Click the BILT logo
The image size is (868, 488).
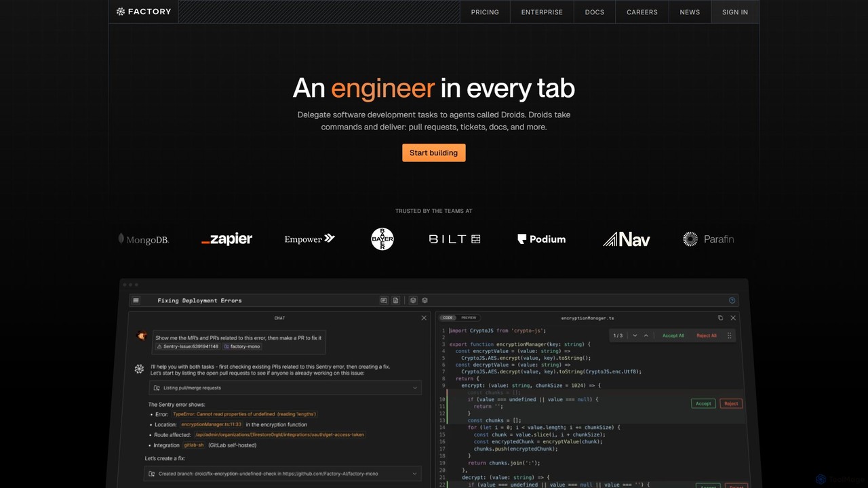click(454, 239)
